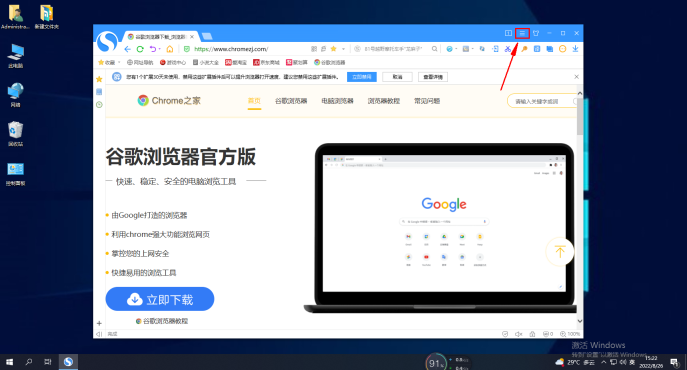Click the scissors screenshot tool icon
Viewport: 687px width, 370px height.
pos(508,49)
